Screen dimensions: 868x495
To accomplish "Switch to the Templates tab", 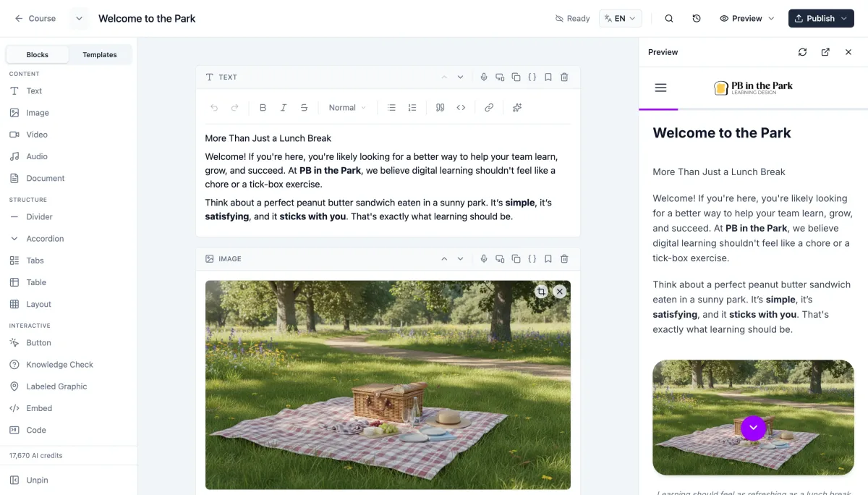I will 99,54.
